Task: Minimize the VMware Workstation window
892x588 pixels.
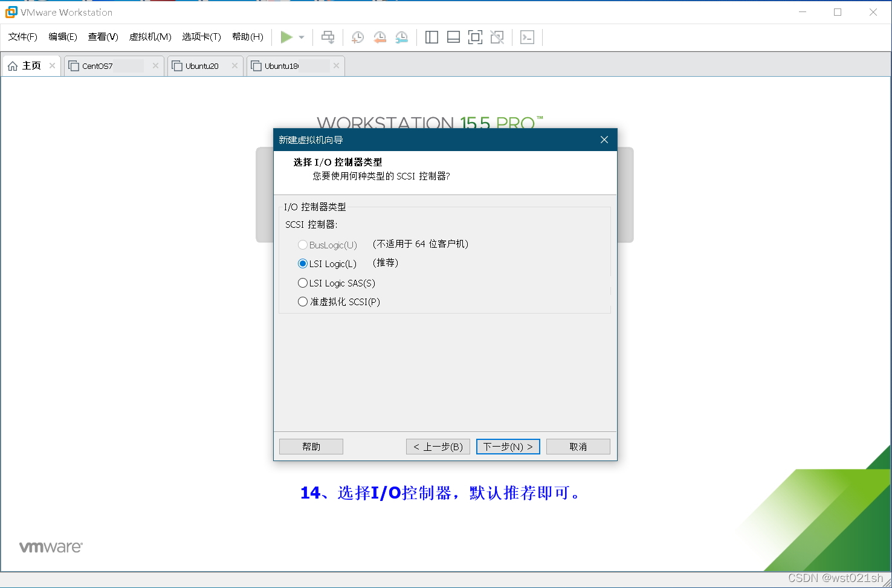Action: coord(803,12)
